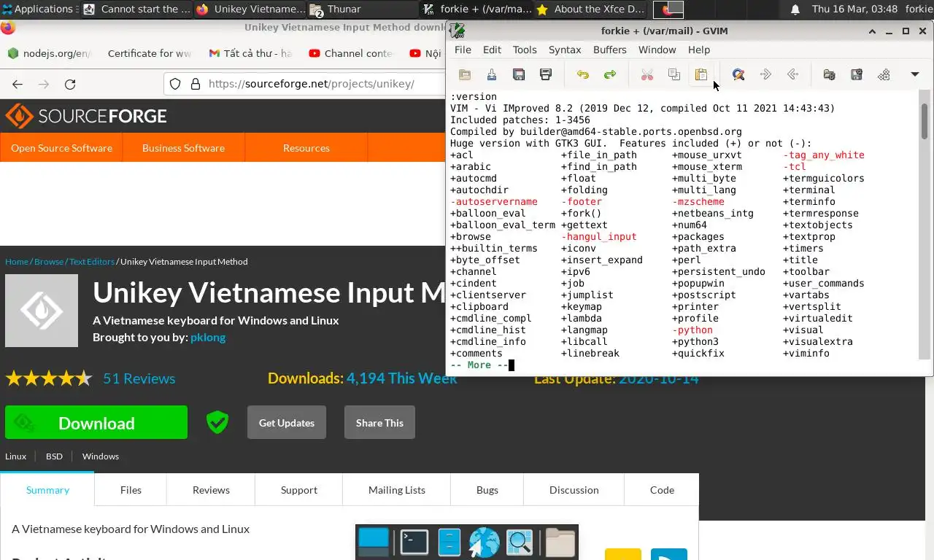
Task: Open web browser globe icon in dock
Action: pos(484,542)
